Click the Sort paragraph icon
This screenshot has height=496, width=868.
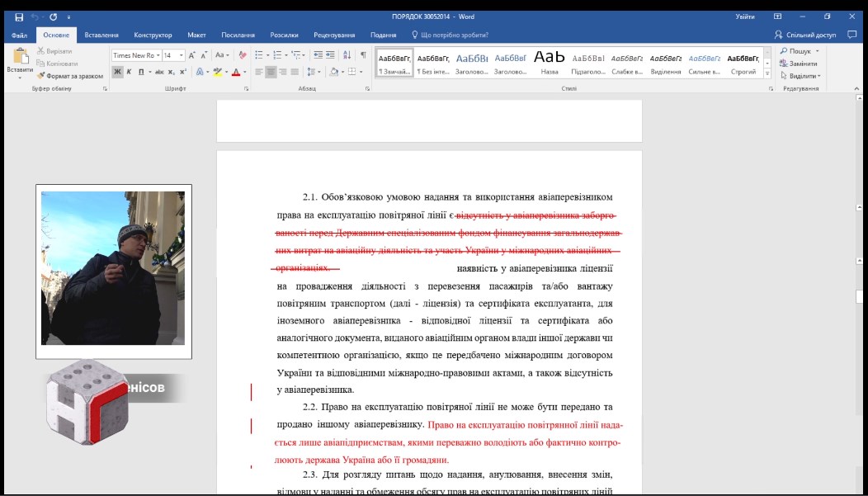pyautogui.click(x=347, y=55)
